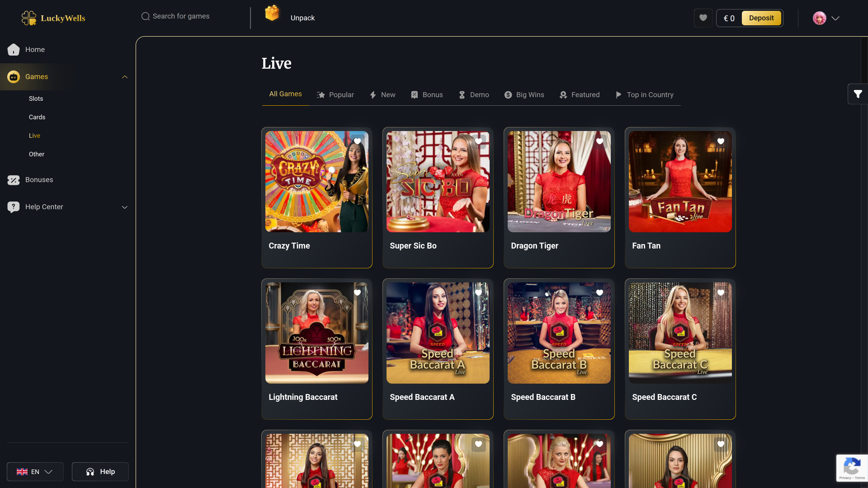Open the favorites heart icon in the top bar
868x488 pixels.
[x=703, y=18]
